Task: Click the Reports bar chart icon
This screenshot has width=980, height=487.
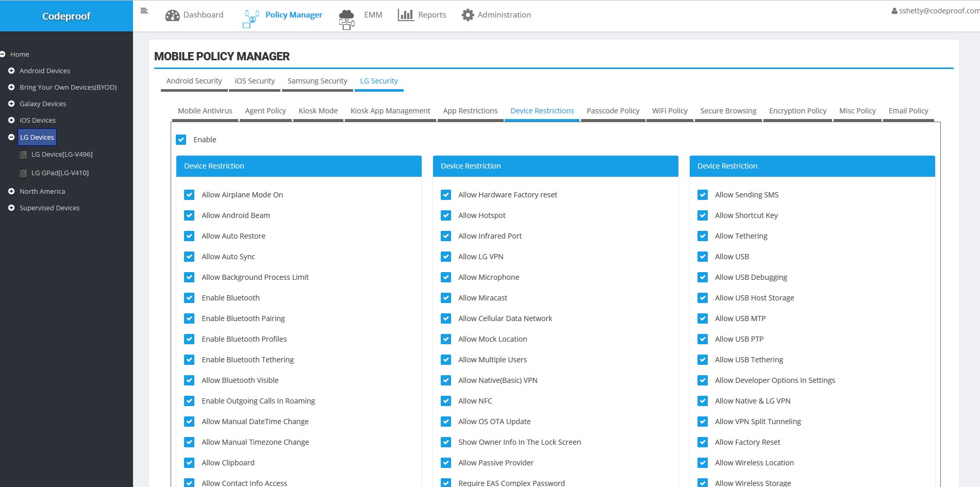Action: (x=406, y=15)
